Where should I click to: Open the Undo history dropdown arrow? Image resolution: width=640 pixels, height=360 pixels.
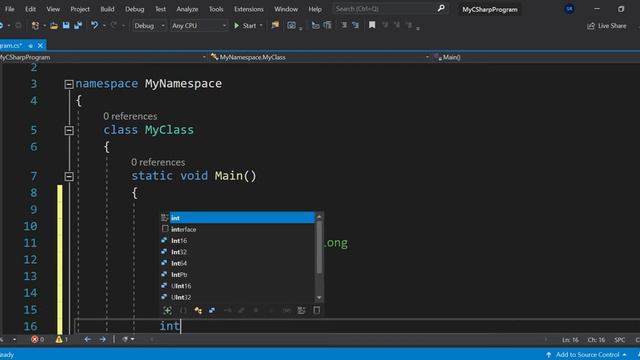(104, 26)
